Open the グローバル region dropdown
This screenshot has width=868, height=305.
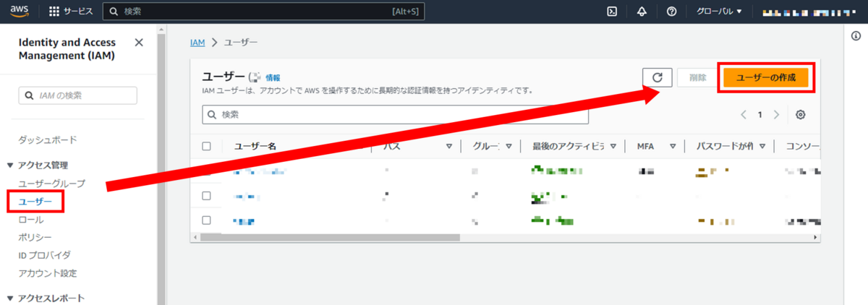(719, 12)
